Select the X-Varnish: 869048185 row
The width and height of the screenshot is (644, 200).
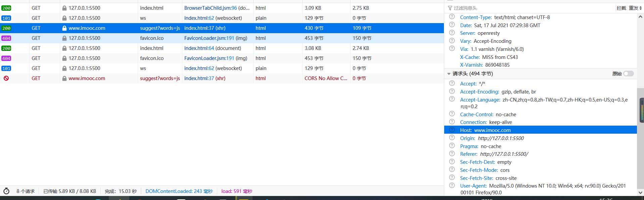coord(541,65)
